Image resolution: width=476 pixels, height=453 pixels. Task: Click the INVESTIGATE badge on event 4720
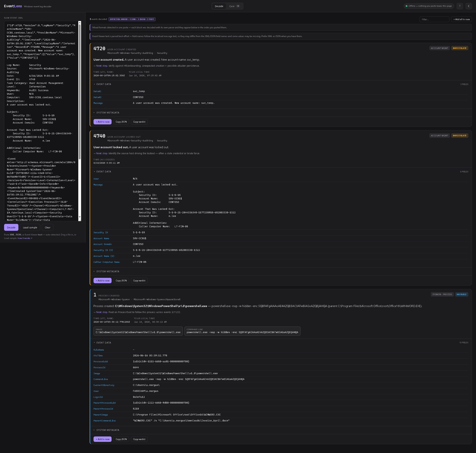(x=460, y=48)
